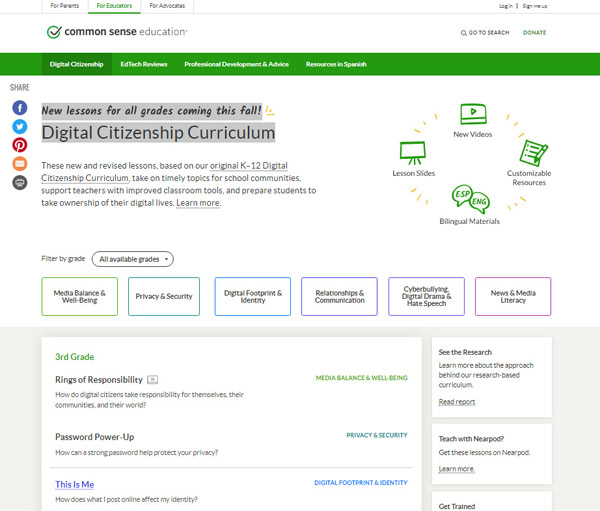Click the Common Sense checkmark logo

coord(54,32)
